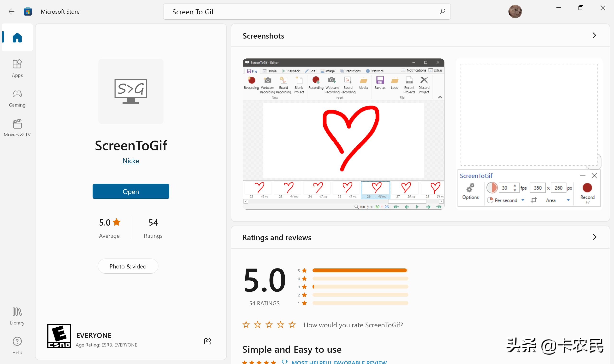Open the Nicke developer link

pos(130,160)
